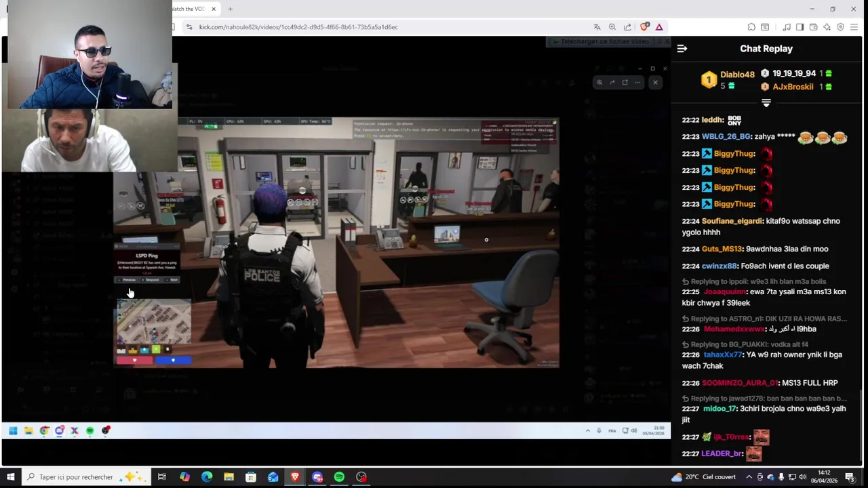Expand the gifters leaderboard chevron
This screenshot has height=488, width=868.
tap(766, 103)
